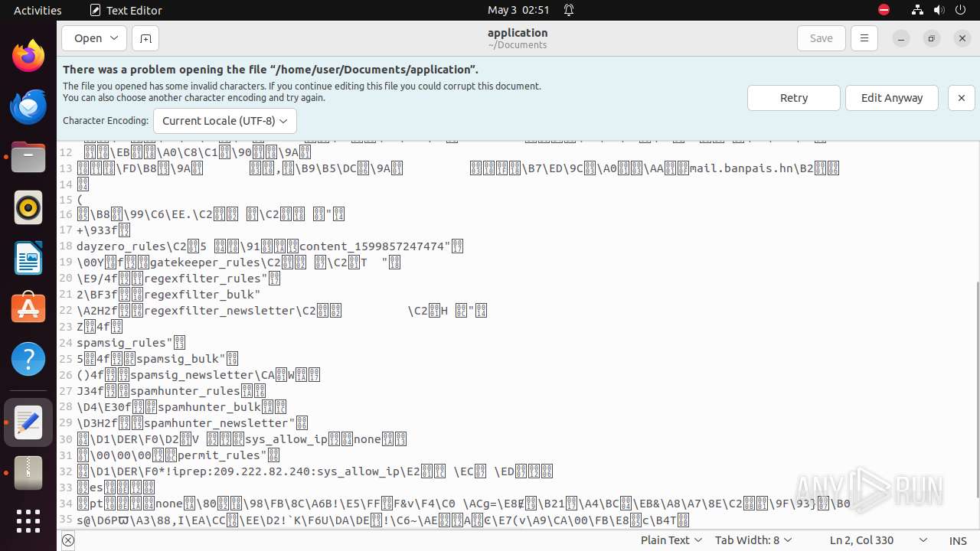Image resolution: width=980 pixels, height=551 pixels.
Task: Show Applications grid
Action: 28,521
